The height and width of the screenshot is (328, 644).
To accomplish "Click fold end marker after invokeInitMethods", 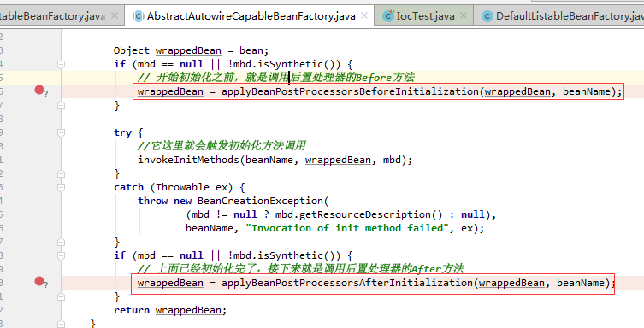I will coord(62,174).
